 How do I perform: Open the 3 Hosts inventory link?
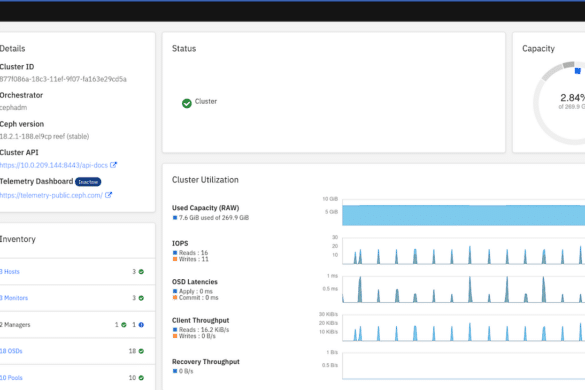[10, 272]
